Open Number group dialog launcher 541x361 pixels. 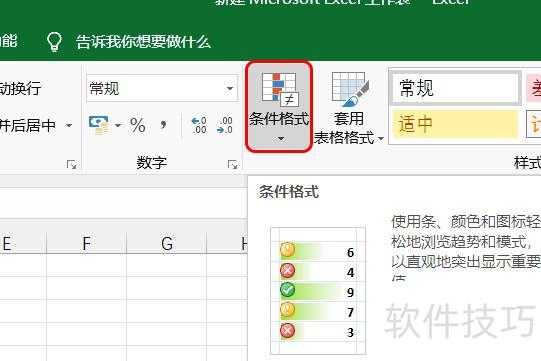click(233, 165)
